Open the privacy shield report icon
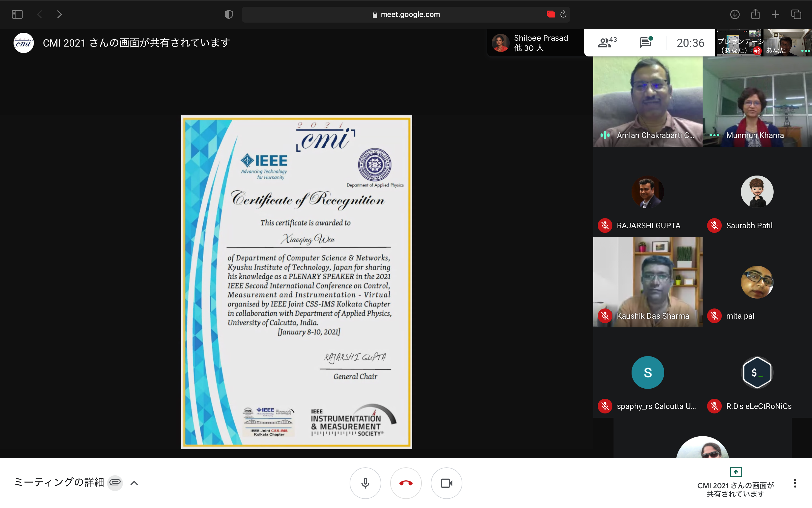 point(229,14)
